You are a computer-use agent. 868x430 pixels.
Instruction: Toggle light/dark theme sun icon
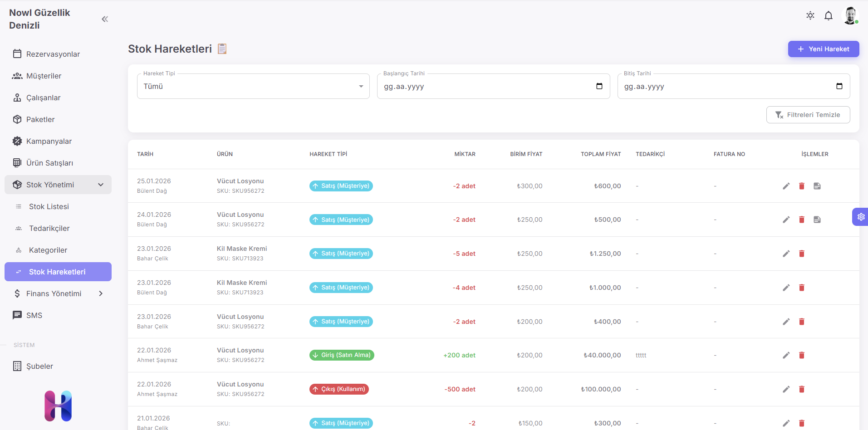point(810,16)
